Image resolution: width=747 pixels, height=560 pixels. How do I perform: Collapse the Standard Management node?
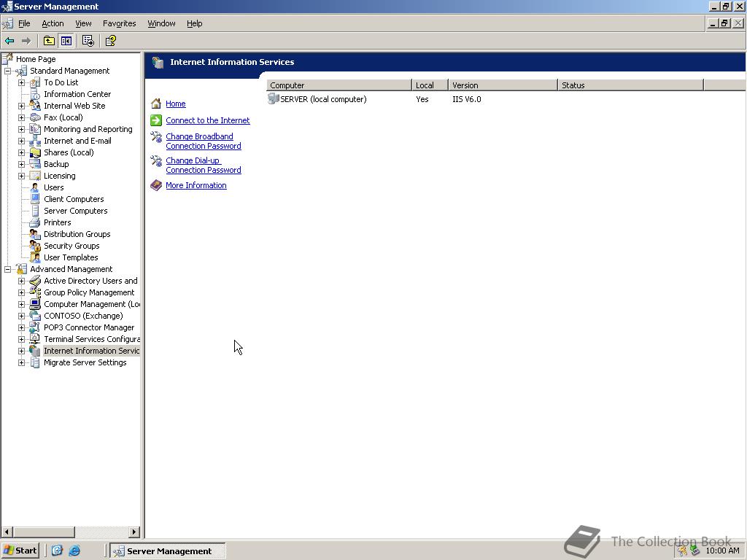point(7,71)
